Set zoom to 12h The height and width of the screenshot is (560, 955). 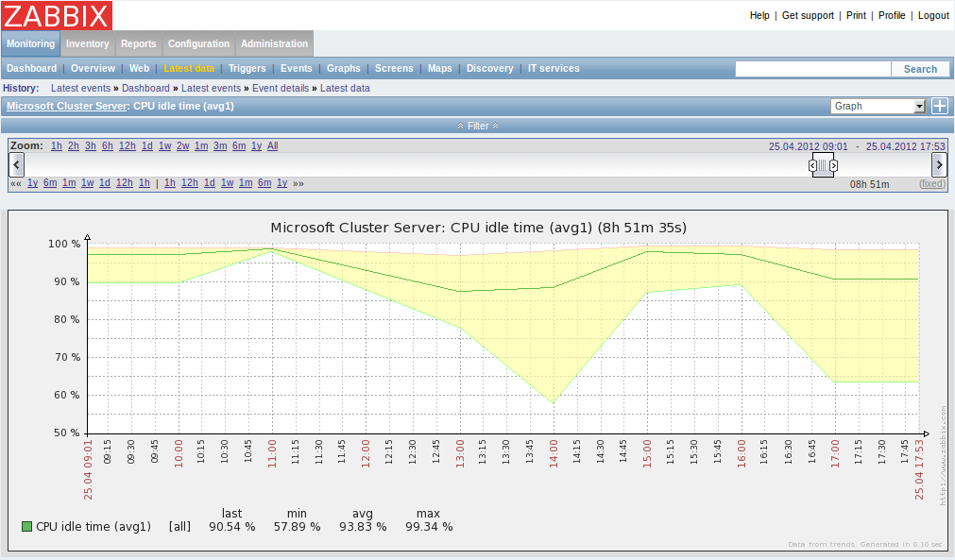pos(128,146)
